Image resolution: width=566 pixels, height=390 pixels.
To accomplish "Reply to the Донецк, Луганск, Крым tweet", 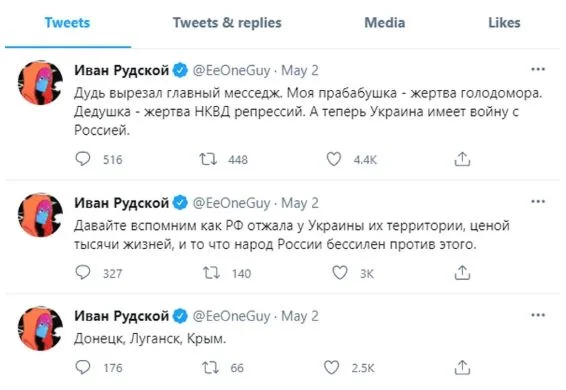I will tap(83, 367).
